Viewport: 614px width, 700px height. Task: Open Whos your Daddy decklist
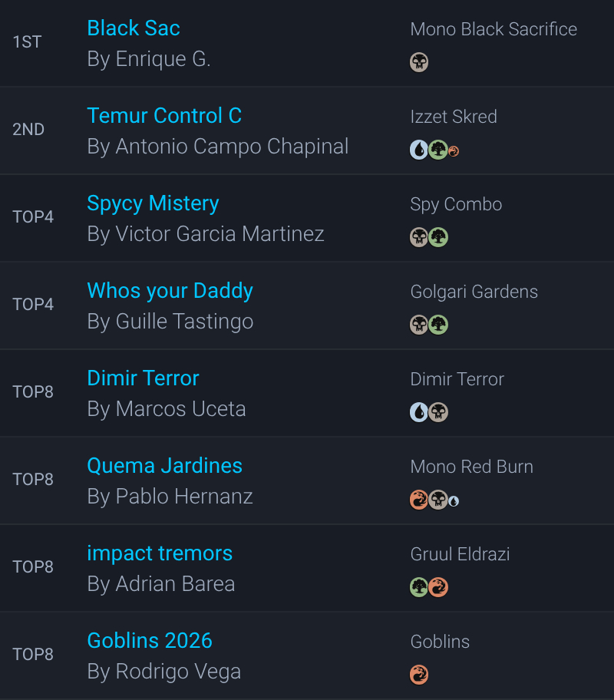[x=170, y=291]
